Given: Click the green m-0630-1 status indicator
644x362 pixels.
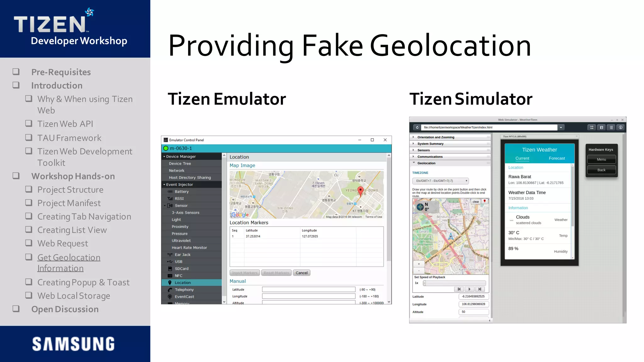Looking at the screenshot, I should tap(166, 148).
